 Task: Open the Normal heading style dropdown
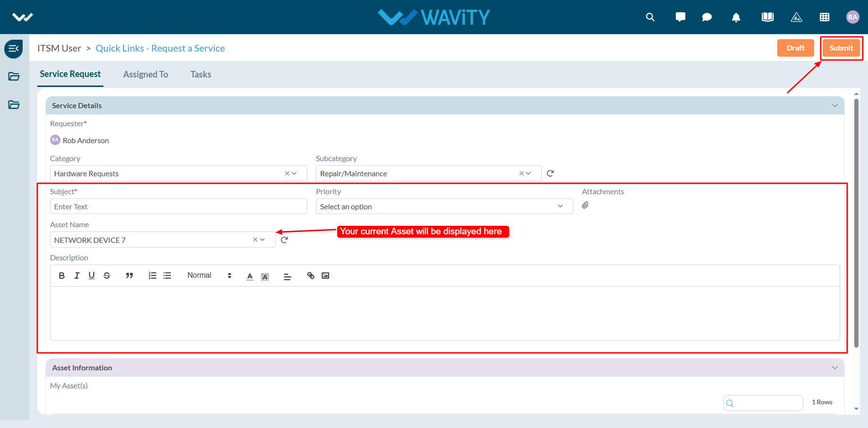(209, 275)
